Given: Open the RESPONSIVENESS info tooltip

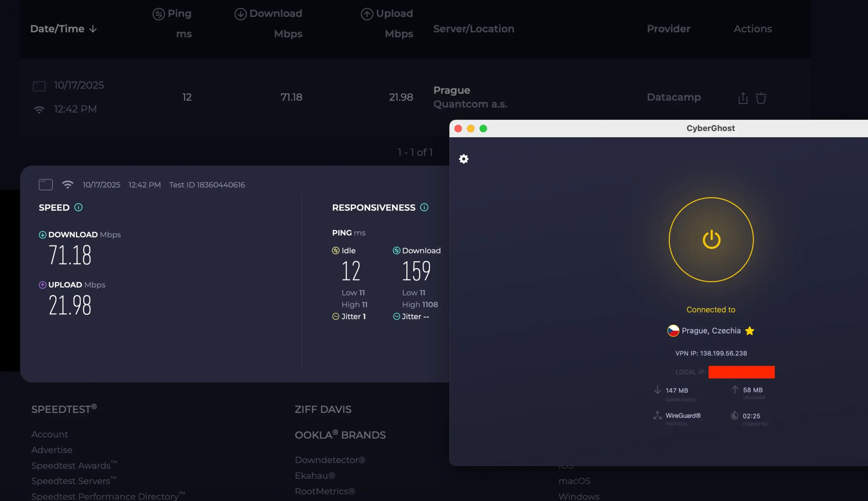Looking at the screenshot, I should tap(424, 207).
